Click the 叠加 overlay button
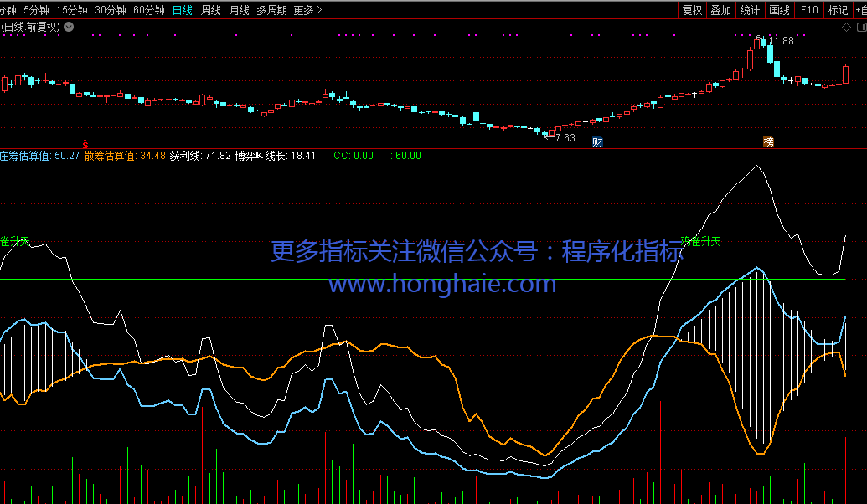The image size is (867, 504). [x=720, y=10]
